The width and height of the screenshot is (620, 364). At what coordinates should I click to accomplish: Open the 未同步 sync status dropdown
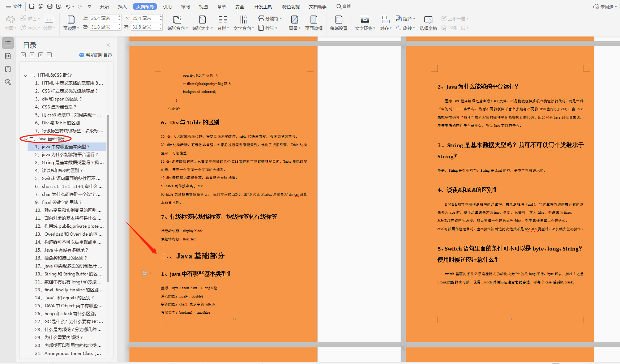(606, 7)
